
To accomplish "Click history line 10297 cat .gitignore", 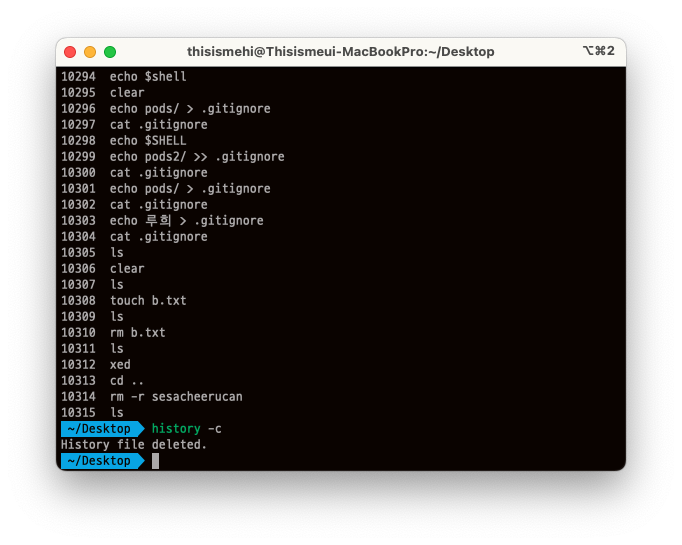I will 134,125.
